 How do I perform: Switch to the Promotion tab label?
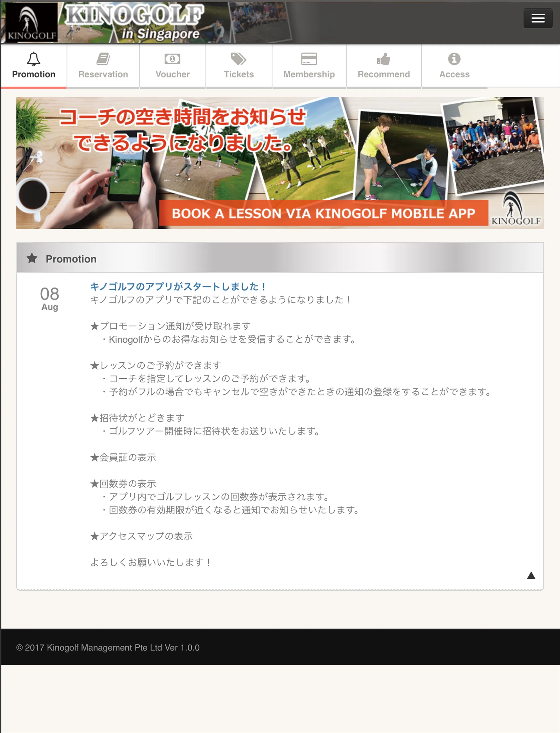[34, 74]
